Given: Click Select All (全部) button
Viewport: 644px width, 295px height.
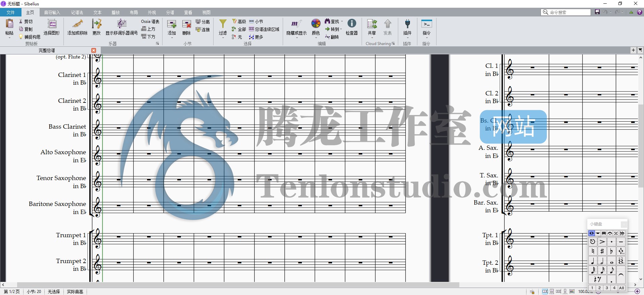Looking at the screenshot, I should click(239, 29).
